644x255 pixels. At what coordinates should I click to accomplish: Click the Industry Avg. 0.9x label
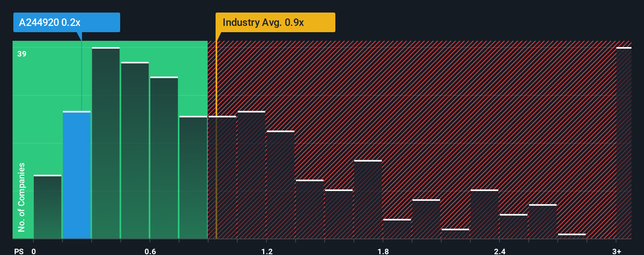(x=275, y=22)
